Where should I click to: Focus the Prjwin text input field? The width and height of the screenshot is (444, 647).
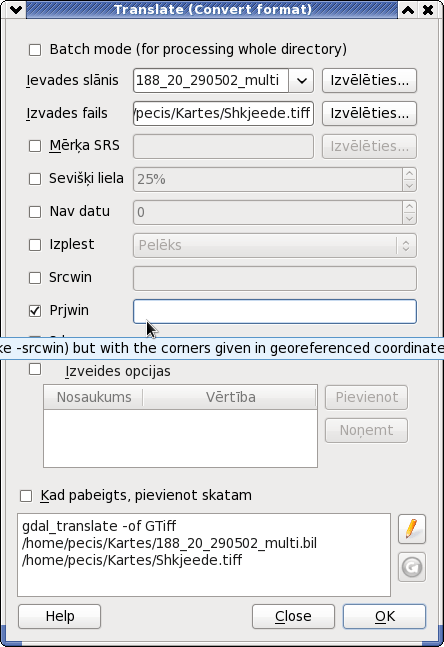click(x=274, y=312)
